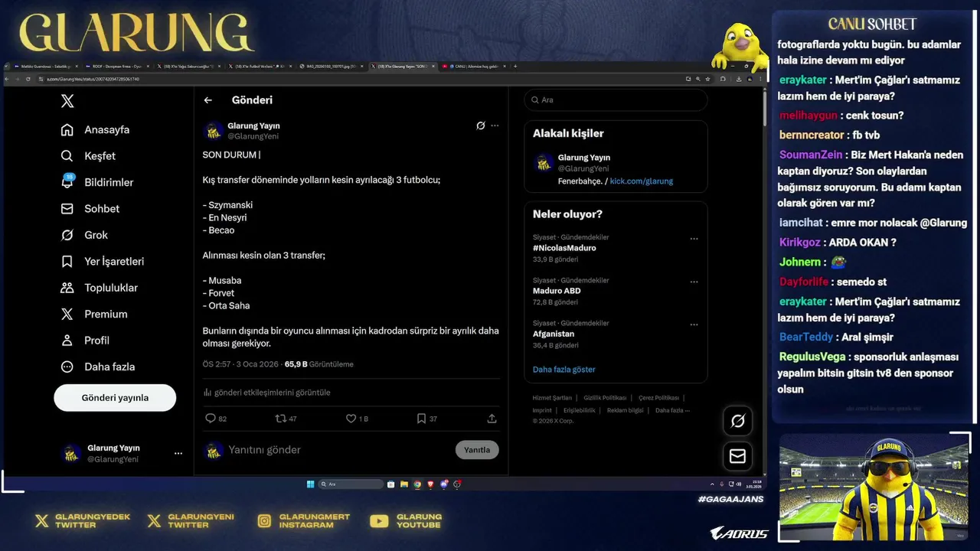Open Topluluklar communities
980x551 pixels.
tap(100, 288)
